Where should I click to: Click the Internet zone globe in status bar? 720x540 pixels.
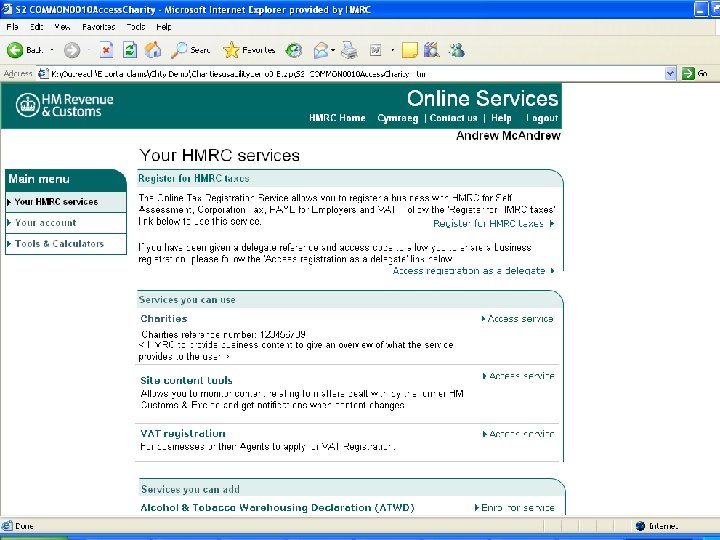tap(641, 526)
